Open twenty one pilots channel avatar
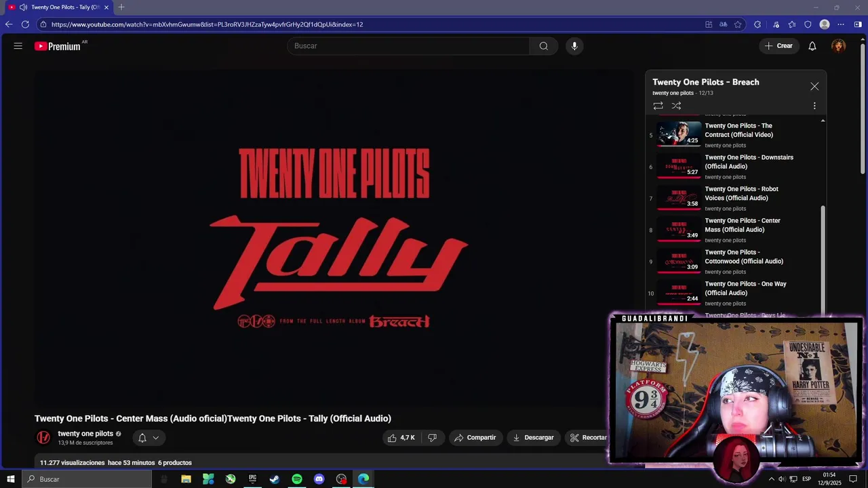Viewport: 868px width, 488px height. tap(43, 438)
